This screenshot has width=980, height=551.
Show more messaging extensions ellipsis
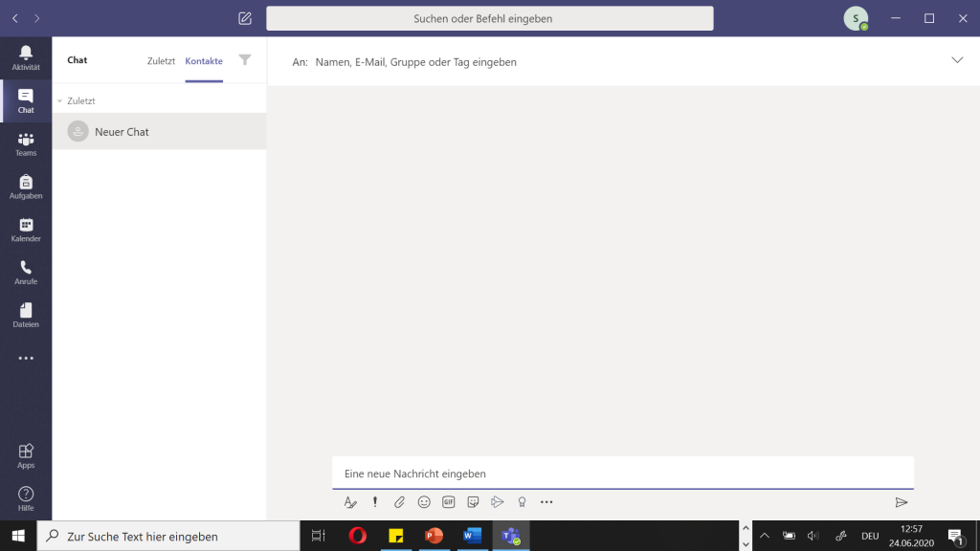546,502
